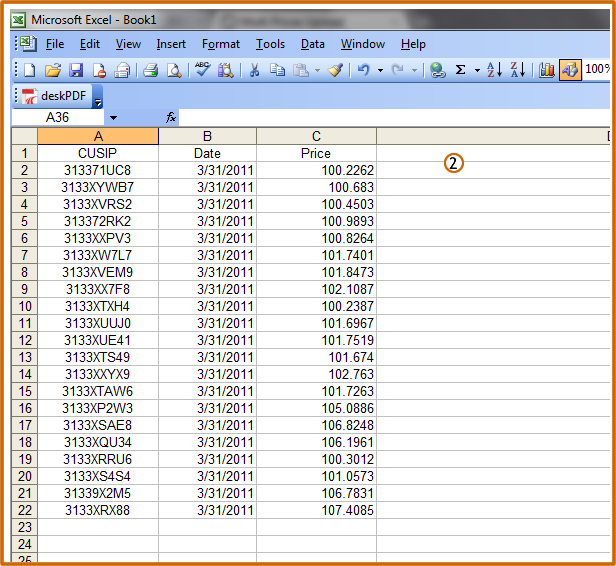This screenshot has height=566, width=616.
Task: Open the Undo history dropdown arrow
Action: coord(380,71)
